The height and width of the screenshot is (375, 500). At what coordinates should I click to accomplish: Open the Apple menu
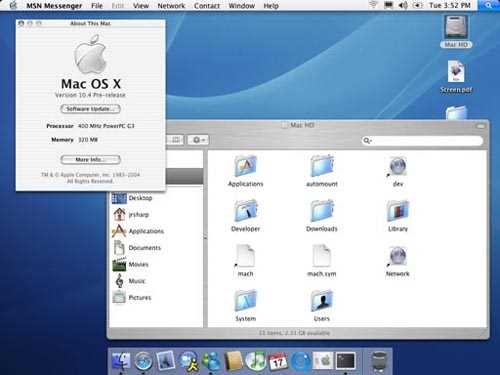[x=13, y=5]
